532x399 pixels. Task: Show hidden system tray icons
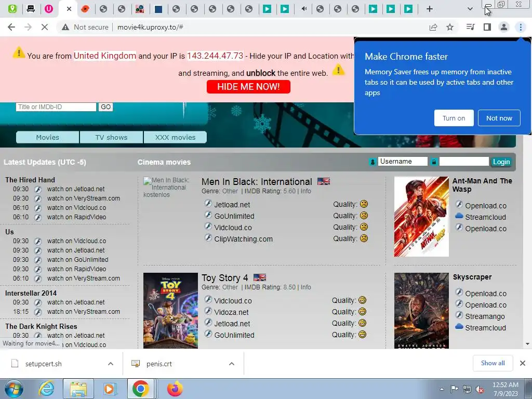[442, 390]
